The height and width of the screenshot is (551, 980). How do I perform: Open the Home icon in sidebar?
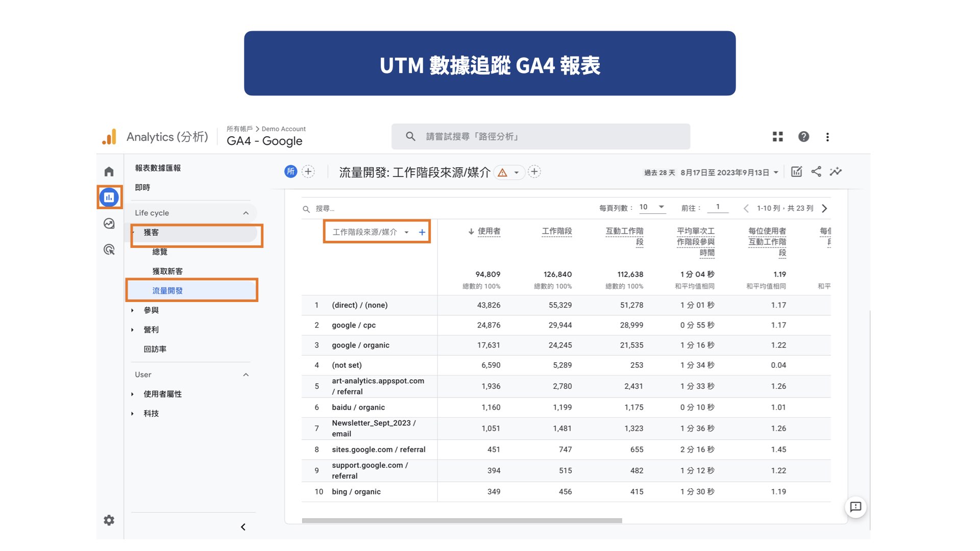coord(109,171)
